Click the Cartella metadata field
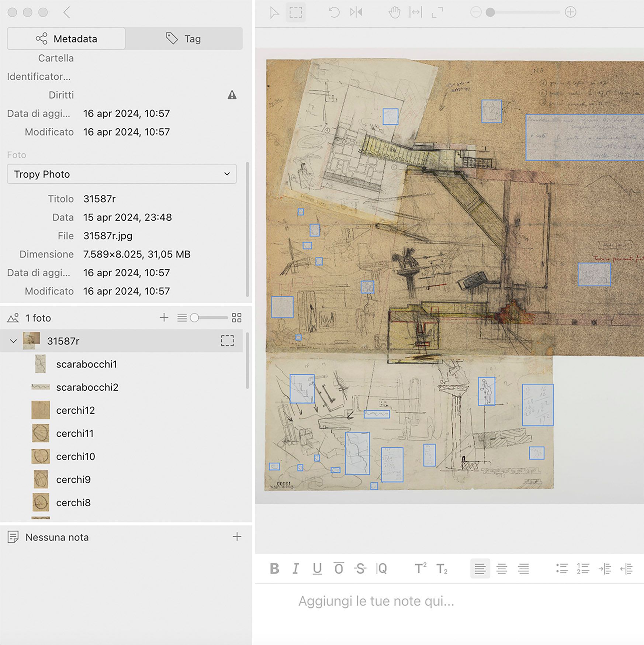The width and height of the screenshot is (644, 645). [56, 58]
